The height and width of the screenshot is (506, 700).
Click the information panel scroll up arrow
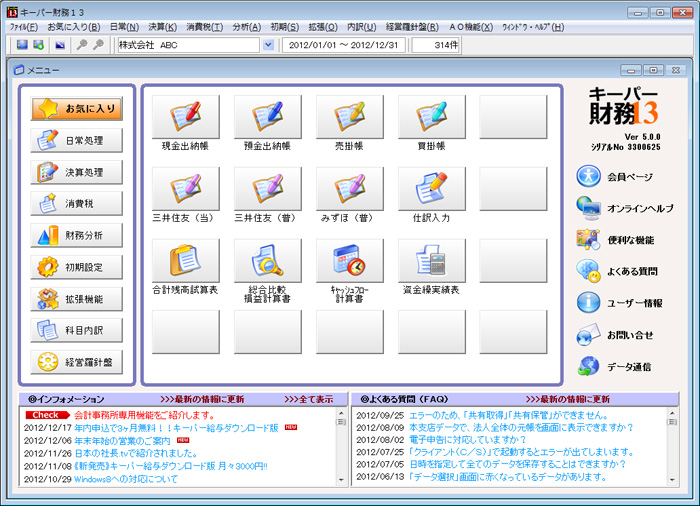(x=342, y=413)
